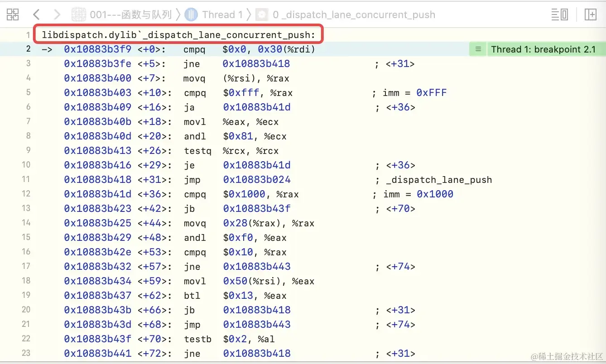Click the offset <+66> on line 20

coord(154,310)
